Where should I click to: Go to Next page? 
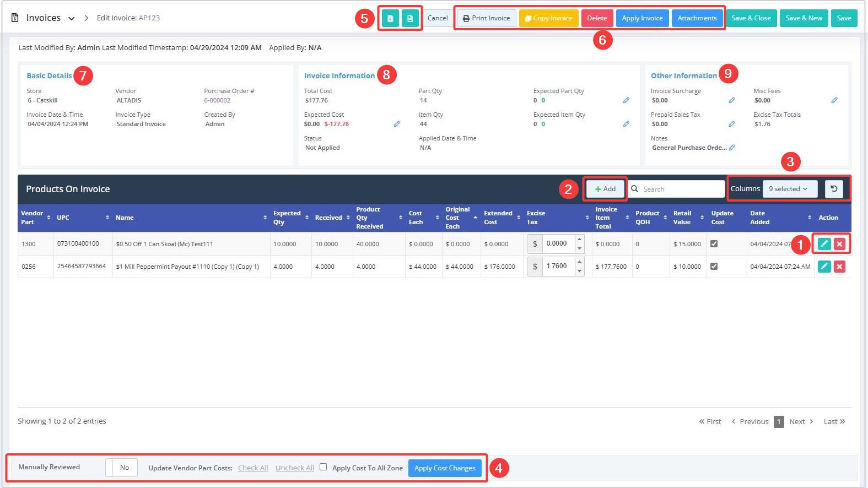[801, 421]
